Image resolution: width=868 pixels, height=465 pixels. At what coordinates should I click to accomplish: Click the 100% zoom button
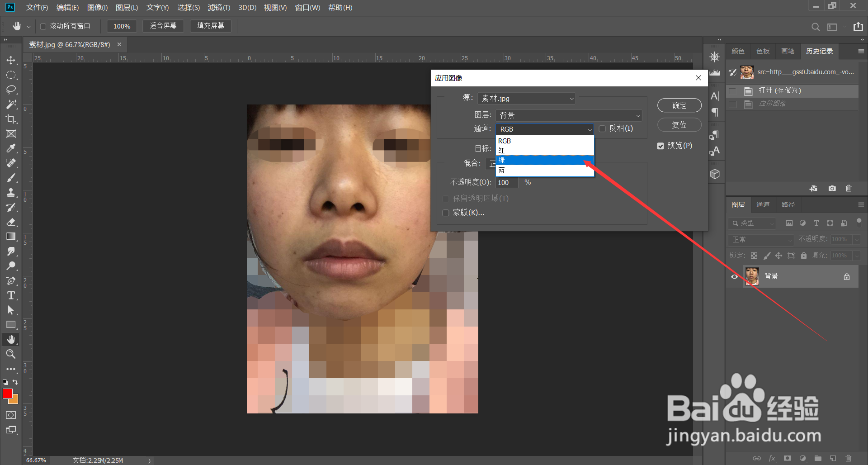point(122,26)
